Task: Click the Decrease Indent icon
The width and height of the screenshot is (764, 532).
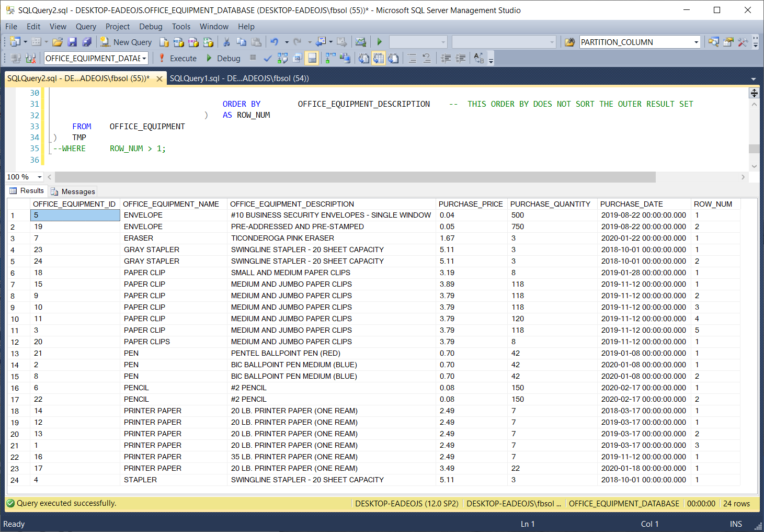Action: pos(446,59)
